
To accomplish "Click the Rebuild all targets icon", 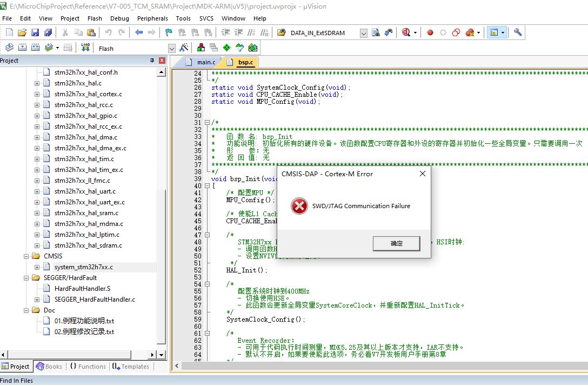I will point(35,48).
